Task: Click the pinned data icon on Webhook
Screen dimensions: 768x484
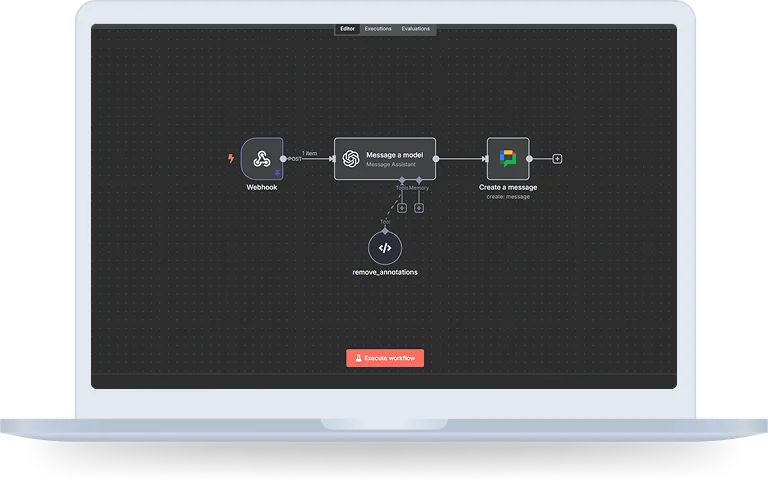Action: (277, 173)
